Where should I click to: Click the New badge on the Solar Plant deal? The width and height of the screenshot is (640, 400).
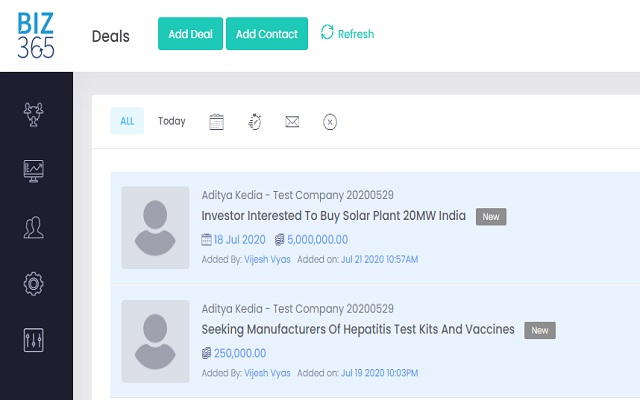click(x=491, y=217)
